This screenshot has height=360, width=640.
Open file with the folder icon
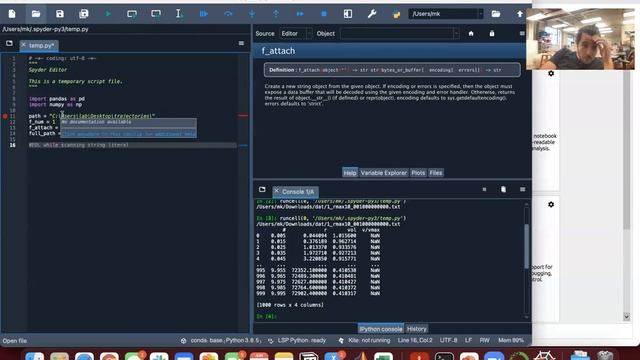point(36,14)
